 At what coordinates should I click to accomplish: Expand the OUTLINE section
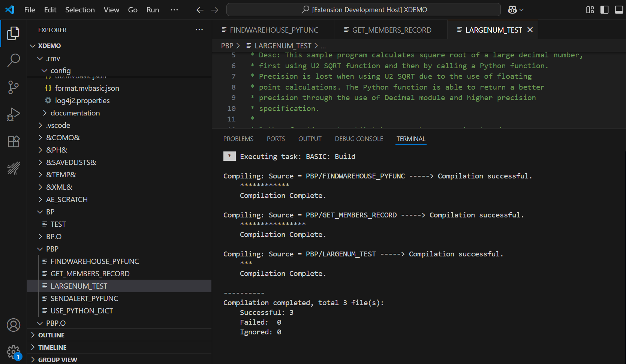point(51,335)
